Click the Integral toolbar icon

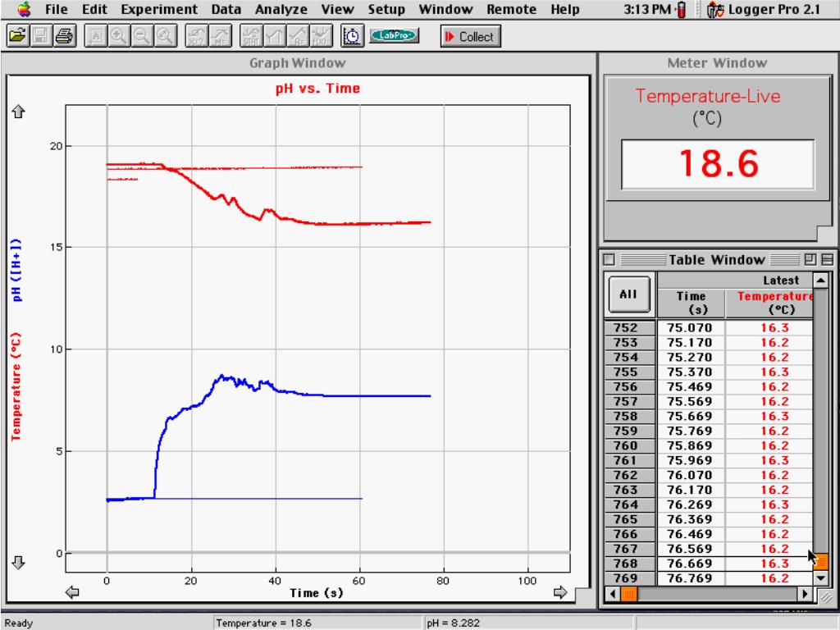point(274,36)
